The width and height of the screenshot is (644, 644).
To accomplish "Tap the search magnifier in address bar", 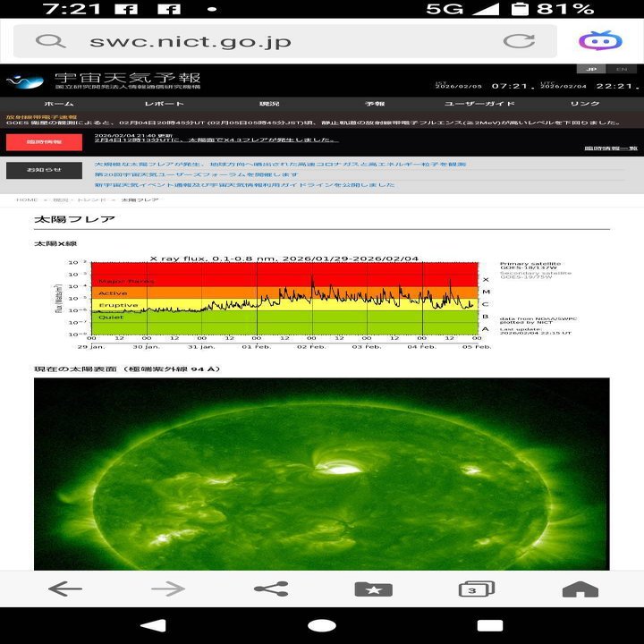I will point(50,41).
